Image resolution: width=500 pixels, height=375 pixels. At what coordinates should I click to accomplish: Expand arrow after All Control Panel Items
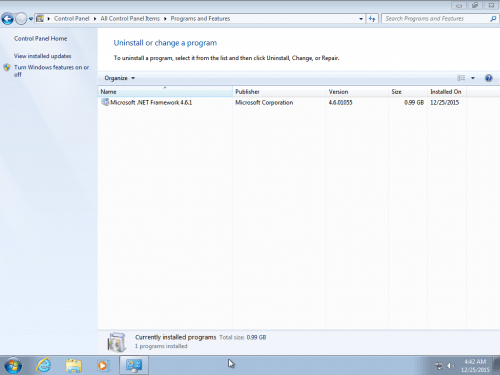point(165,19)
